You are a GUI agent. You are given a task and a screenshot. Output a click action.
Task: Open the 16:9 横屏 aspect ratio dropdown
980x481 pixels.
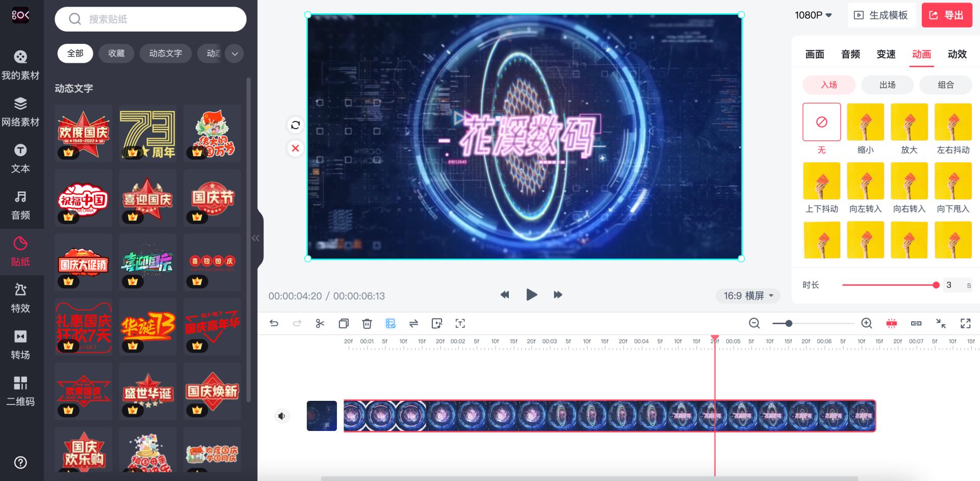748,296
